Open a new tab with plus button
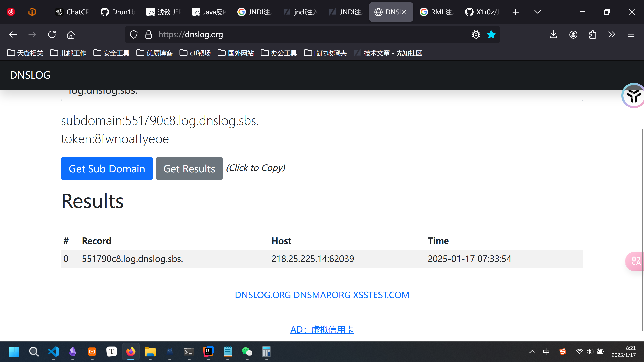The width and height of the screenshot is (644, 362). (516, 12)
